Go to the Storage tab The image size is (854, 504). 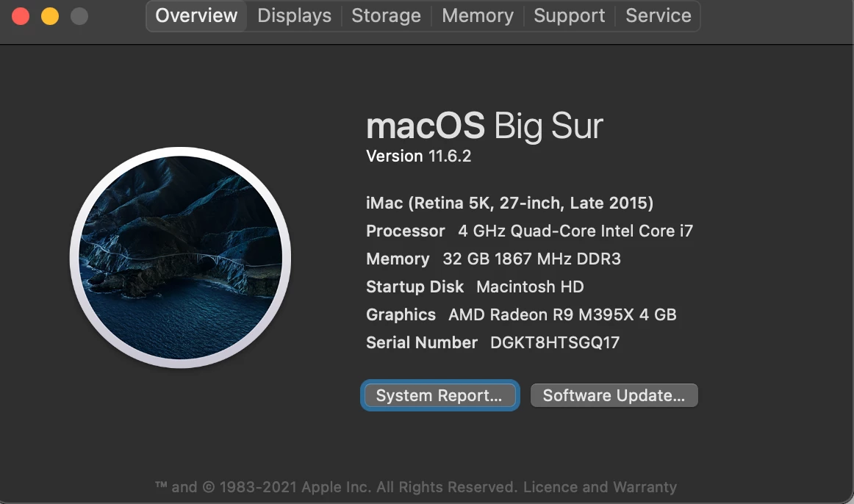(x=386, y=15)
